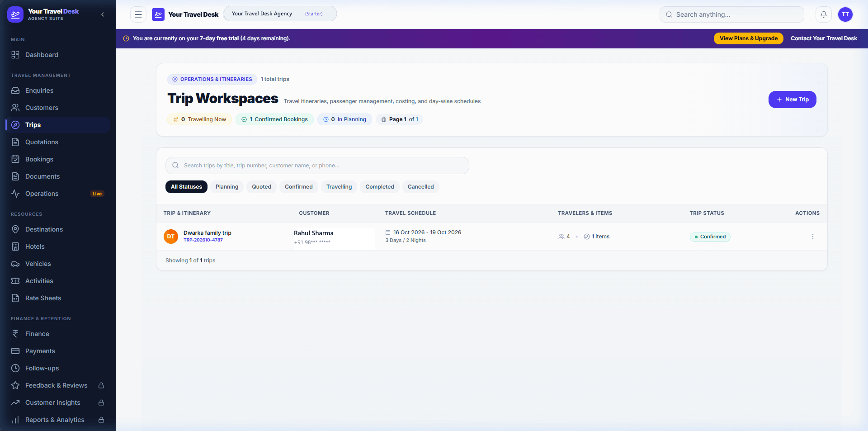
Task: Filter trips by Travelling status
Action: coord(339,187)
